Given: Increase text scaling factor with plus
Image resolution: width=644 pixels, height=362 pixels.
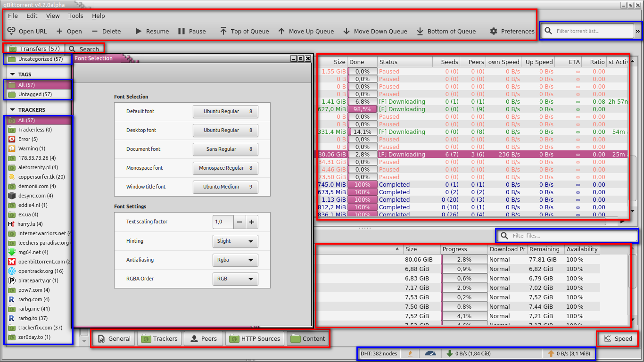Looking at the screenshot, I should click(252, 222).
